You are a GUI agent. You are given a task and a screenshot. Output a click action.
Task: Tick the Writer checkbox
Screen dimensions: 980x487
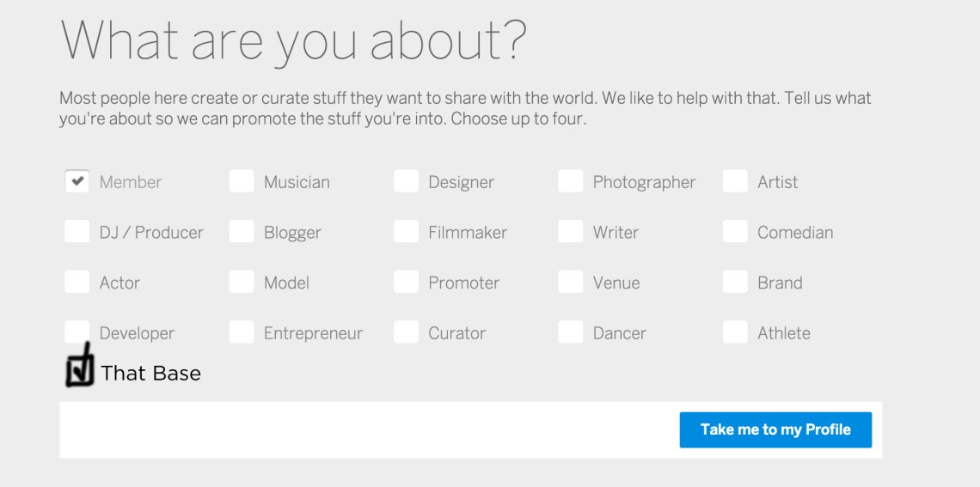(571, 232)
